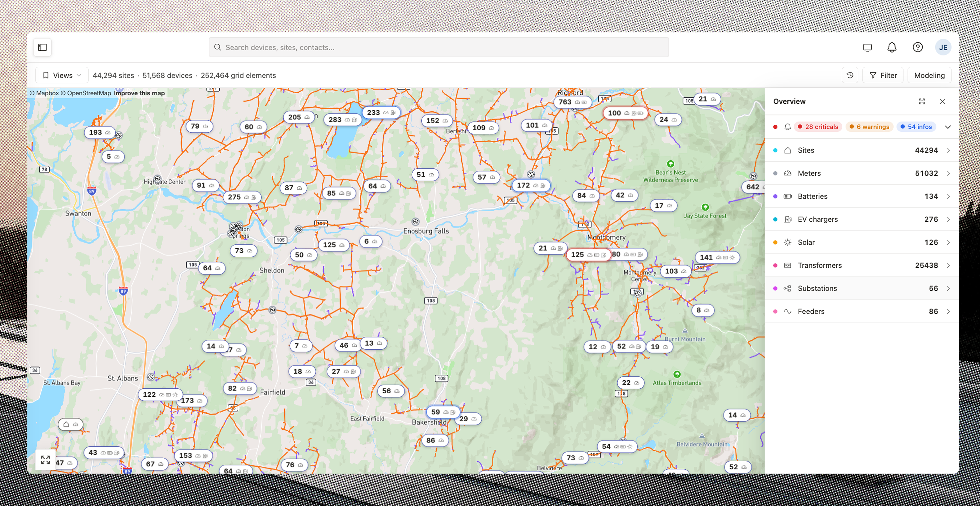Click the OpenStreetMap attribution link

click(86, 93)
